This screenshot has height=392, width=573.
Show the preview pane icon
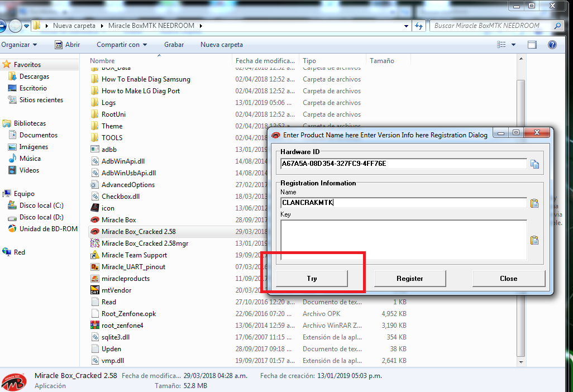coord(532,44)
